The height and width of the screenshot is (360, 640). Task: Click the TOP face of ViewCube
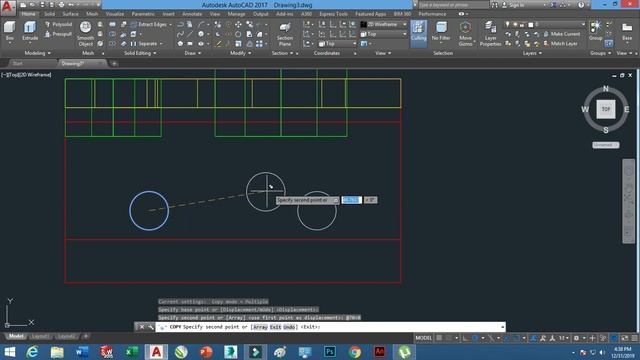coord(606,109)
